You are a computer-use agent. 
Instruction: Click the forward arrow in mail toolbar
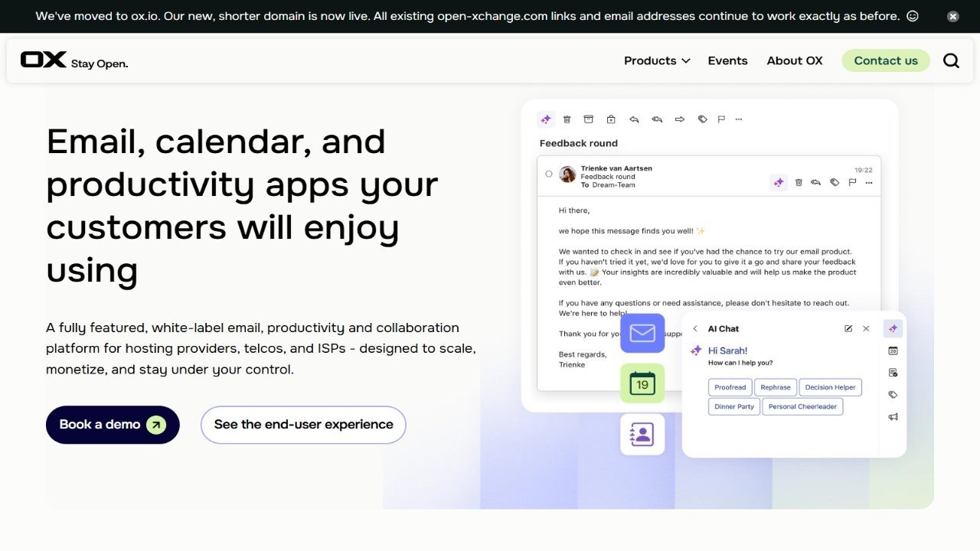(680, 119)
